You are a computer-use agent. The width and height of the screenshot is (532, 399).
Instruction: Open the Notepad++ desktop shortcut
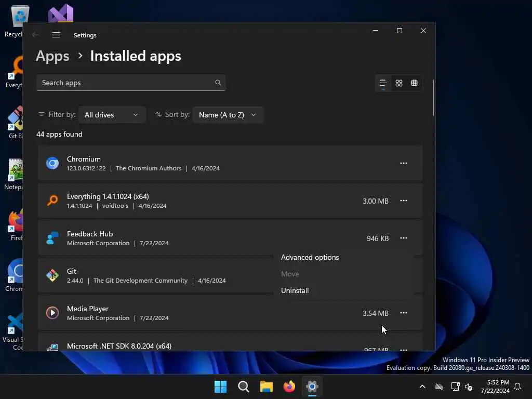pos(14,174)
